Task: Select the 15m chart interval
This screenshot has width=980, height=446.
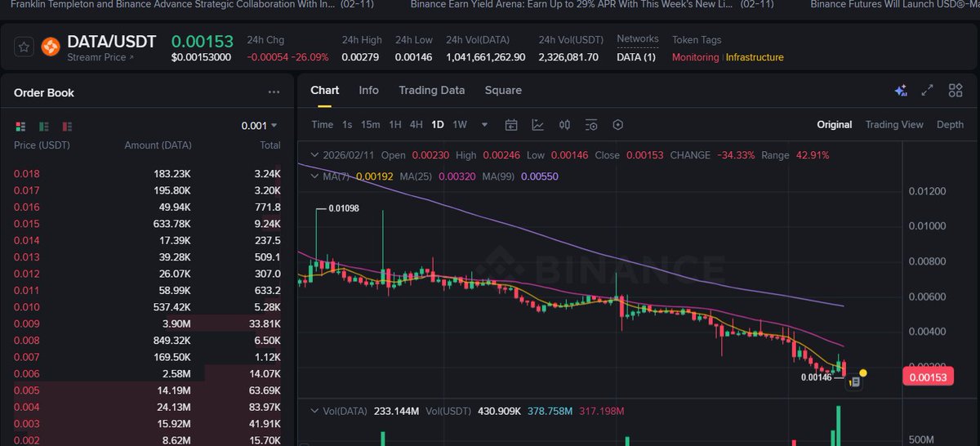Action: [371, 125]
